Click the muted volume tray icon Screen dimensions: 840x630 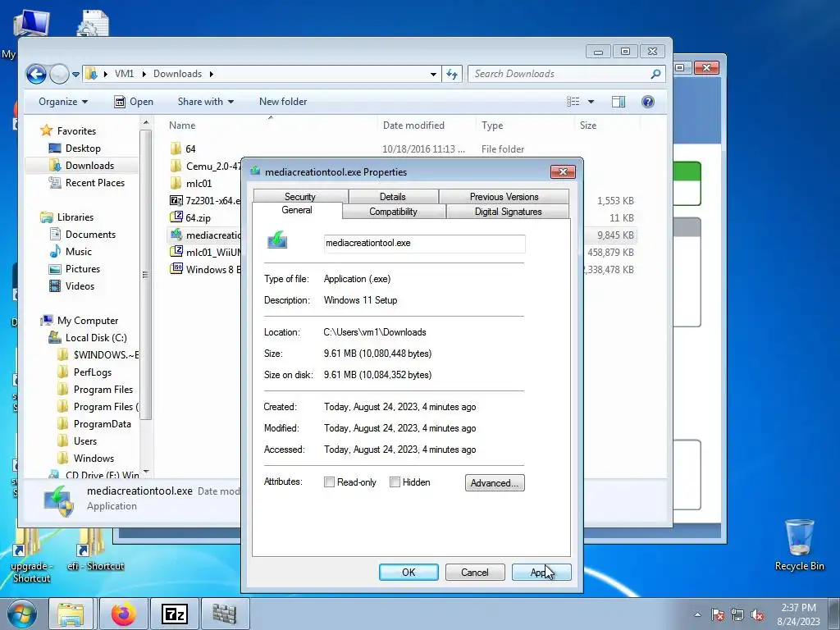pyautogui.click(x=757, y=614)
